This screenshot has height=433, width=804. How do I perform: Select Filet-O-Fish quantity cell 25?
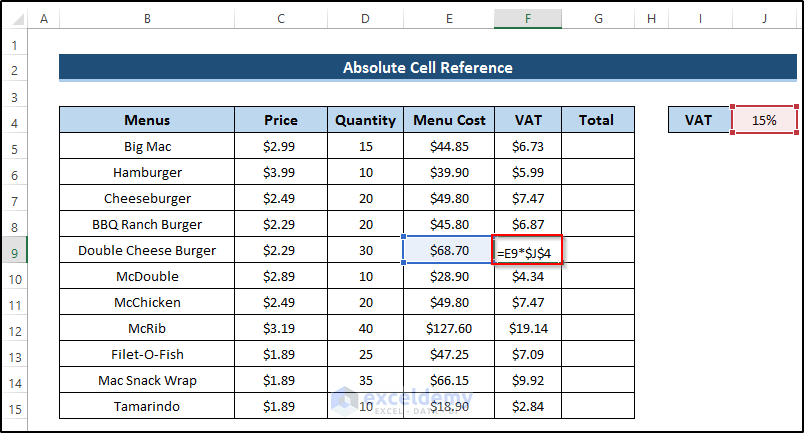point(365,354)
